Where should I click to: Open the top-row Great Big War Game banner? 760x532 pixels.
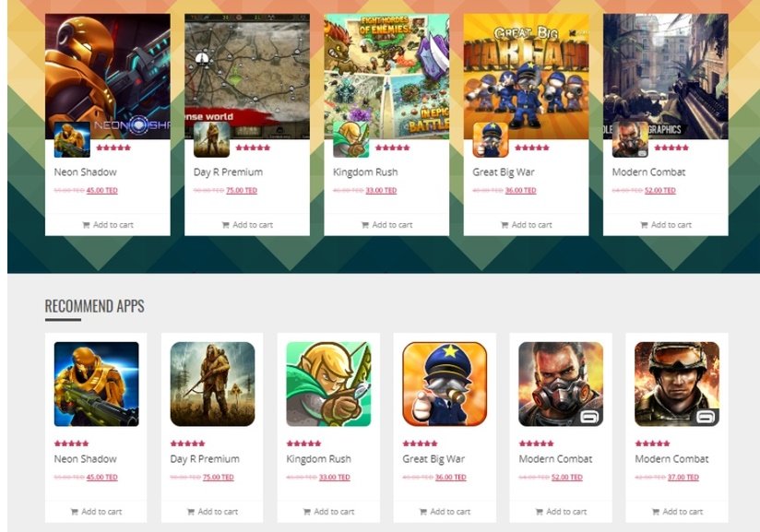coord(526,77)
